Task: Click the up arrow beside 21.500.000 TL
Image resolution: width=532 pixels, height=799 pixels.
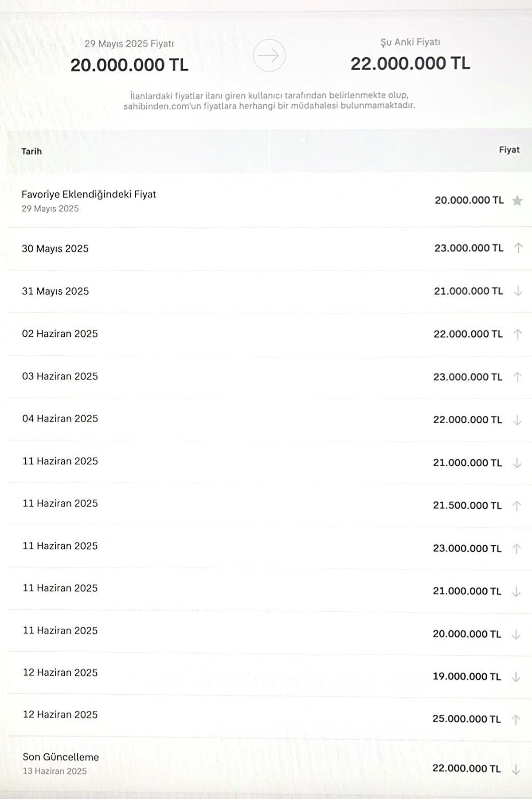Action: click(x=516, y=506)
